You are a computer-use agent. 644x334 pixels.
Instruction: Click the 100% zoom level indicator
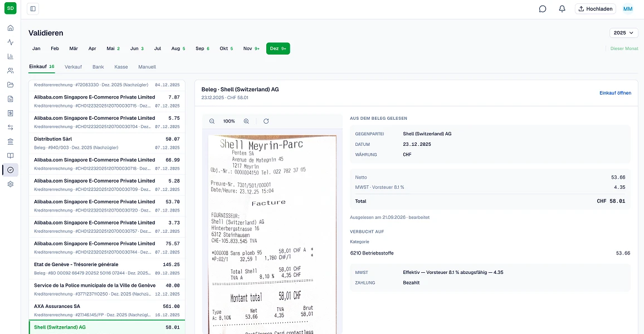pyautogui.click(x=229, y=121)
